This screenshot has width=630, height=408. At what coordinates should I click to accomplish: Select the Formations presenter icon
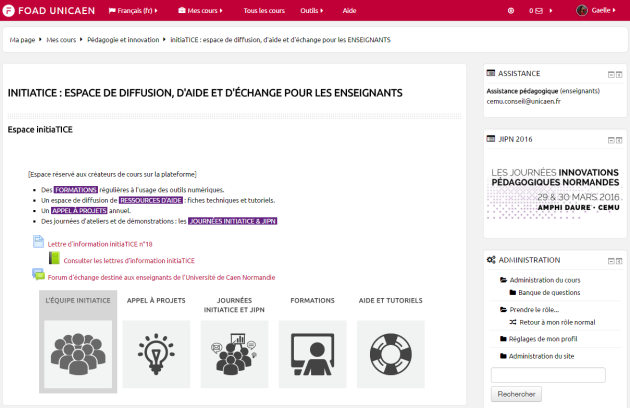(x=312, y=352)
